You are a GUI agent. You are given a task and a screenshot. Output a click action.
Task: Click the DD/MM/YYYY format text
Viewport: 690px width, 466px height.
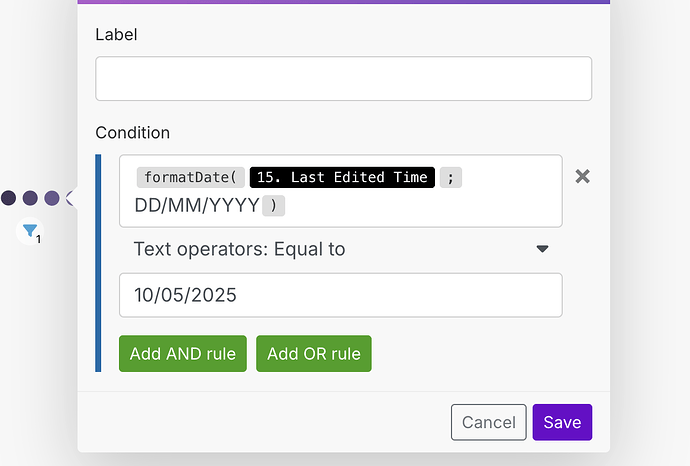tap(196, 206)
